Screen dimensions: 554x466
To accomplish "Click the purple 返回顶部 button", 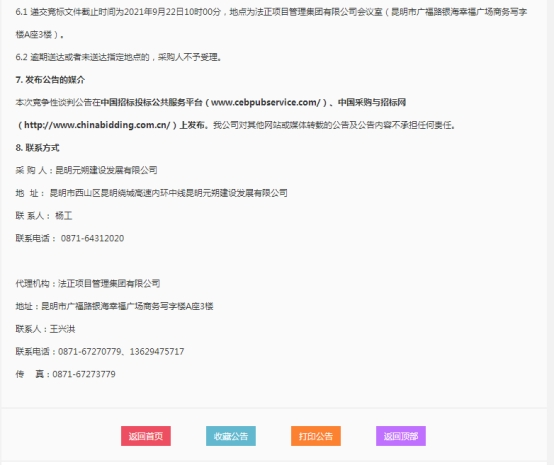I will pyautogui.click(x=401, y=436).
